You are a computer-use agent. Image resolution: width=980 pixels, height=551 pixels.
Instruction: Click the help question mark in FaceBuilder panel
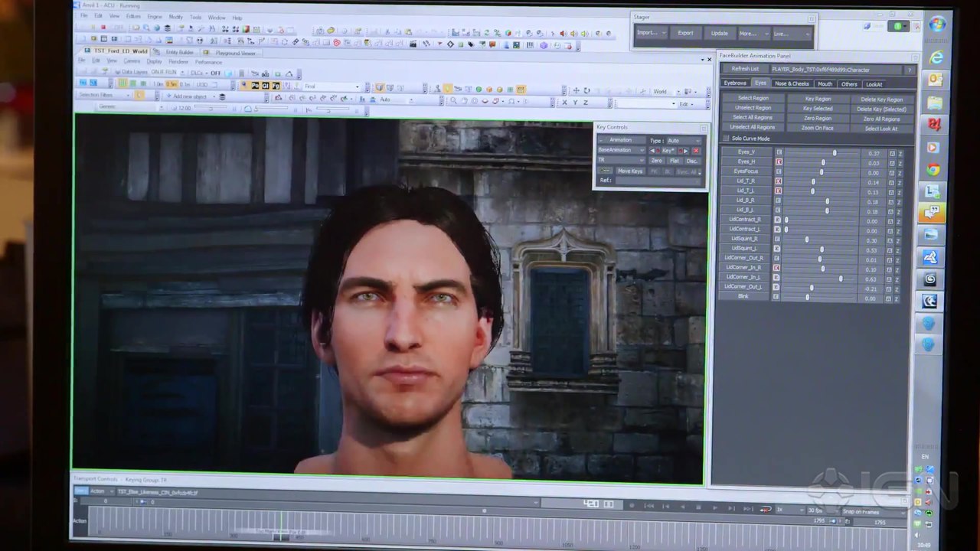point(910,70)
